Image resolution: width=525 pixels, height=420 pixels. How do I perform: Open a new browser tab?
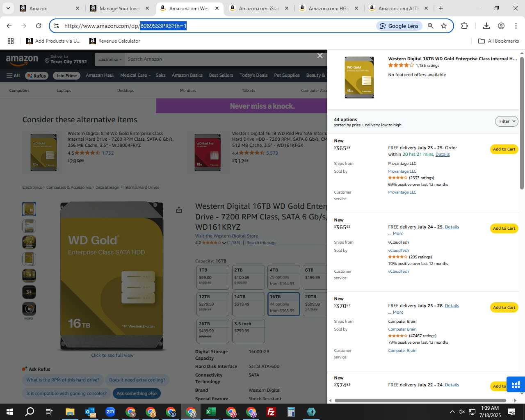(x=441, y=8)
